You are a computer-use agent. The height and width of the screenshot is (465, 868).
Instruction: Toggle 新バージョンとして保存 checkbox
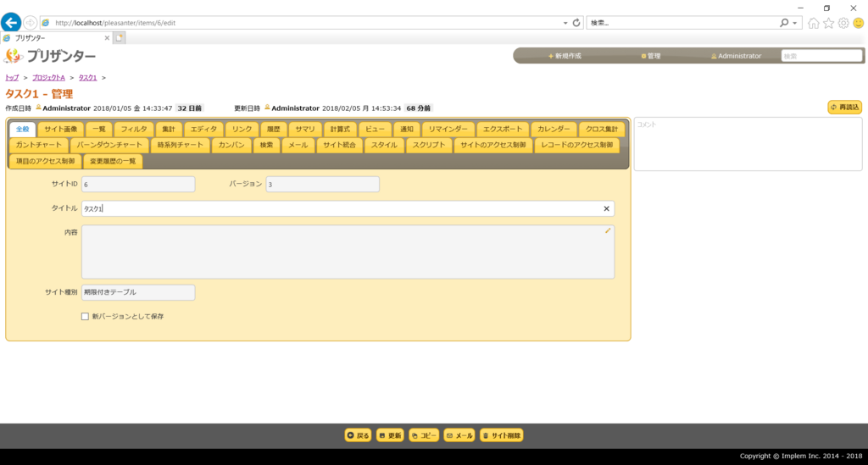coord(85,316)
